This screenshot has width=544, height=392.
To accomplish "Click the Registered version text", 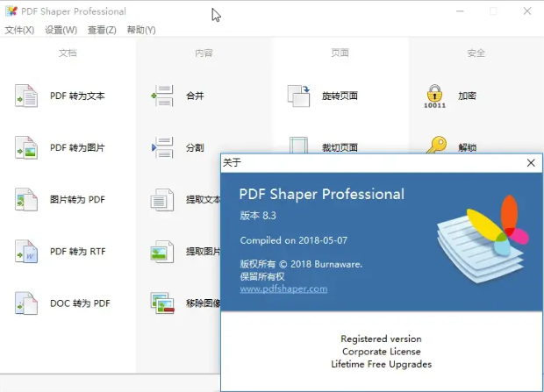I will [381, 339].
